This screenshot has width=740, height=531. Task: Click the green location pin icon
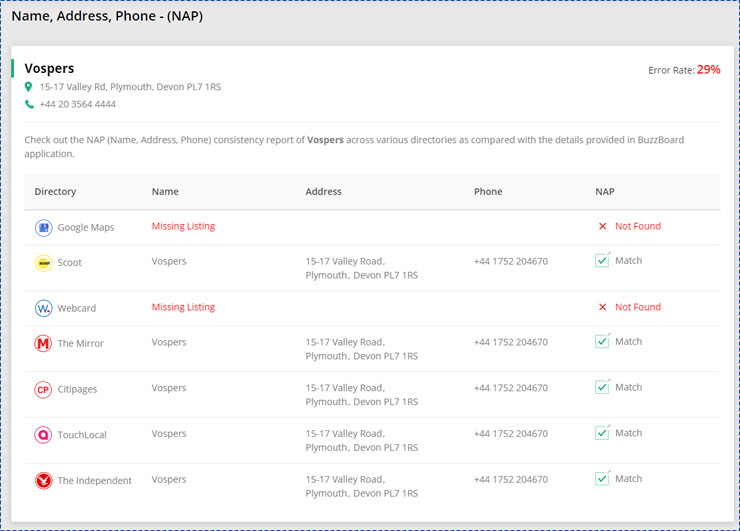(x=29, y=87)
